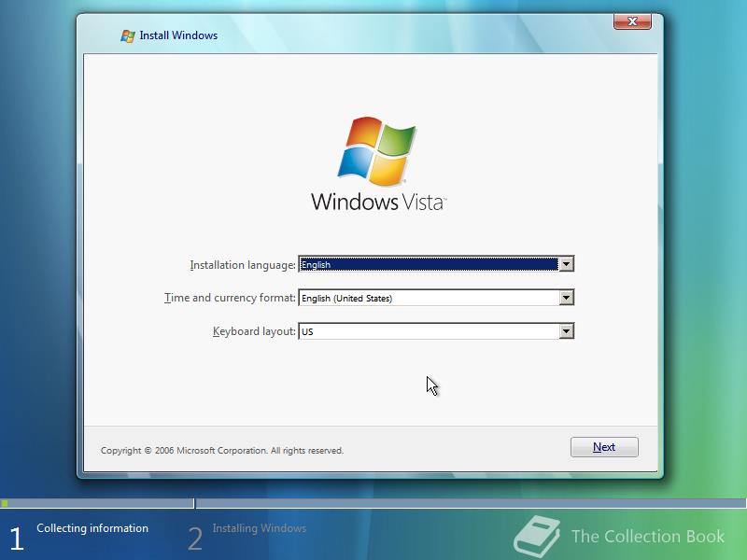Click the Keyboard layout label
Screen dimensions: 747x560
click(x=254, y=331)
